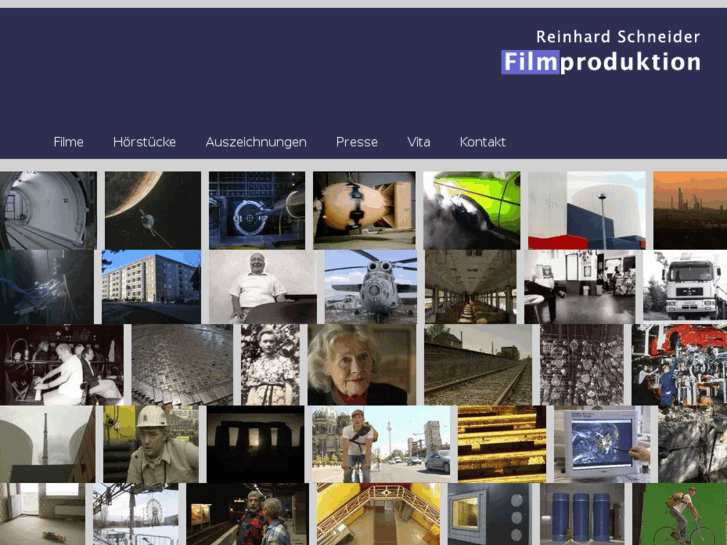Go to Auszeichnungen page

(256, 142)
